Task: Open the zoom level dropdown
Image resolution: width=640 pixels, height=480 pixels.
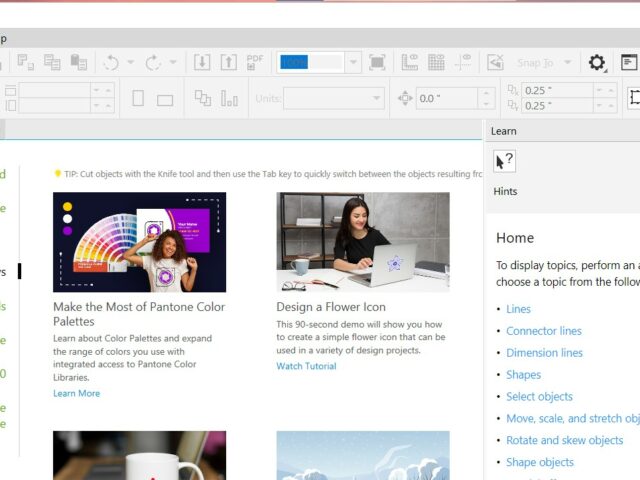Action: [351, 62]
